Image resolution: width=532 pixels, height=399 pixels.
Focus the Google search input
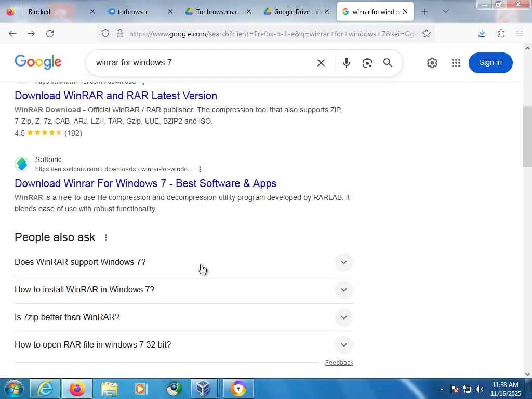pyautogui.click(x=204, y=63)
